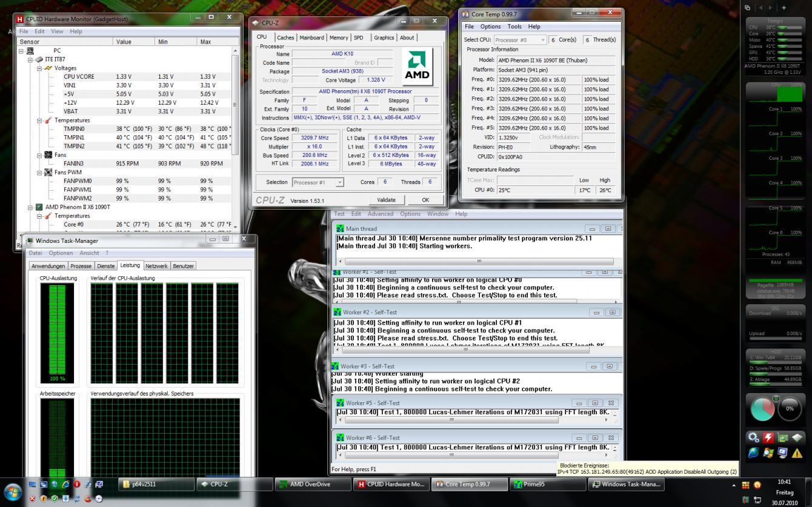Click the Worker #2 window icon in Prime95
The image size is (812, 507).
click(x=338, y=313)
